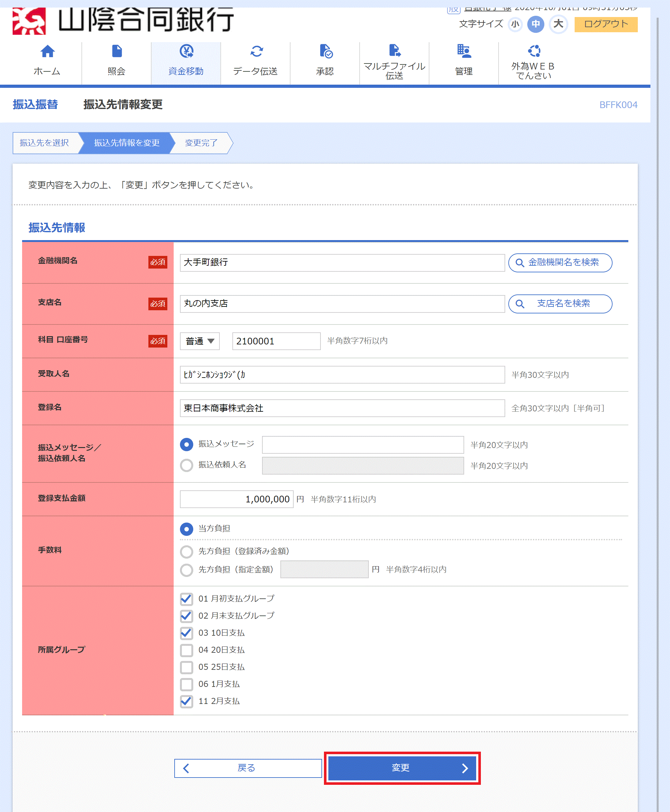Viewport: 670px width, 812px height.
Task: Uncheck 03 10日支払 checkbox
Action: 186,633
